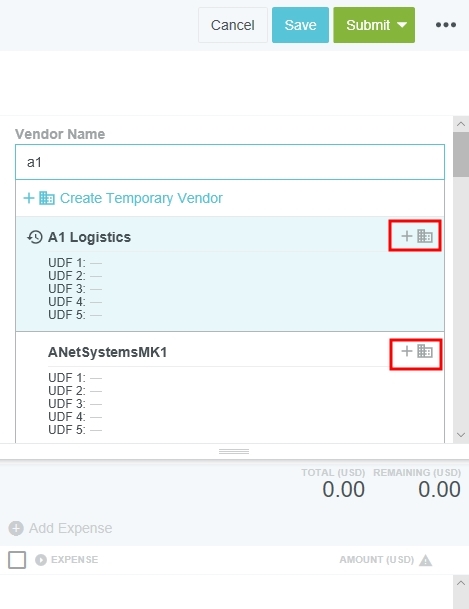The width and height of the screenshot is (469, 609).
Task: Open the three-dot more options menu
Action: click(446, 25)
